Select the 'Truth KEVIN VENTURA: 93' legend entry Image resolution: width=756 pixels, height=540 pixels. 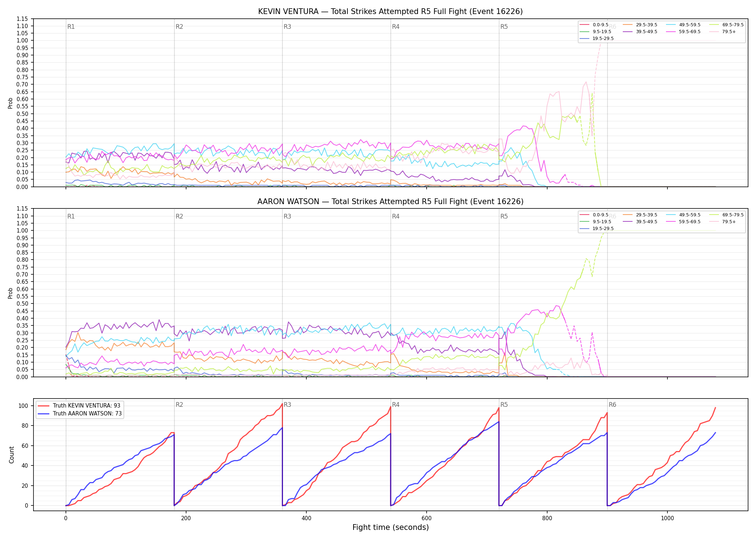tap(79, 406)
